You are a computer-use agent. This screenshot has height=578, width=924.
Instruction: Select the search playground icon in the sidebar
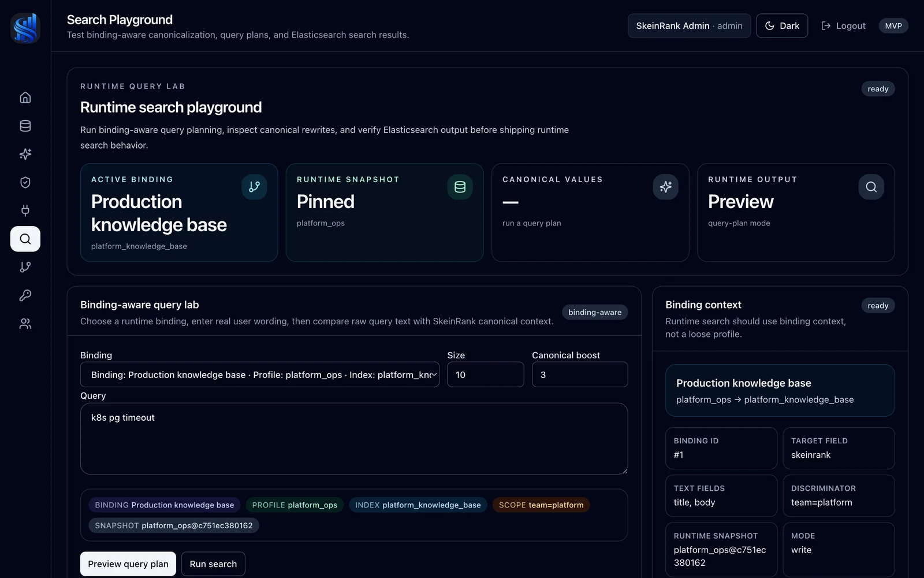click(x=25, y=239)
